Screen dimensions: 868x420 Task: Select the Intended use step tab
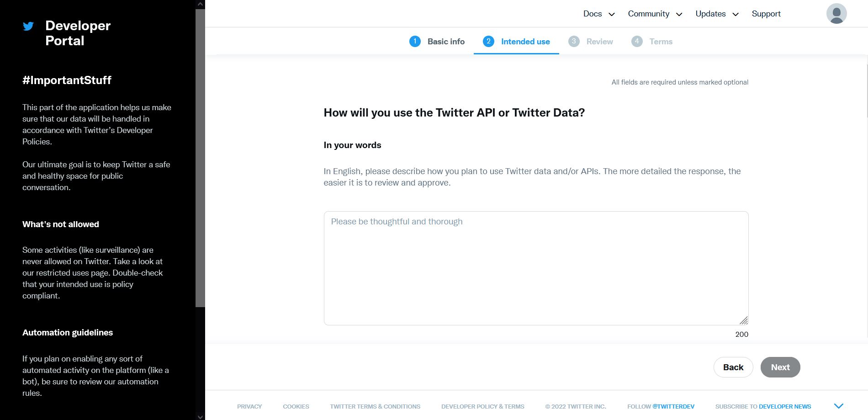click(516, 42)
